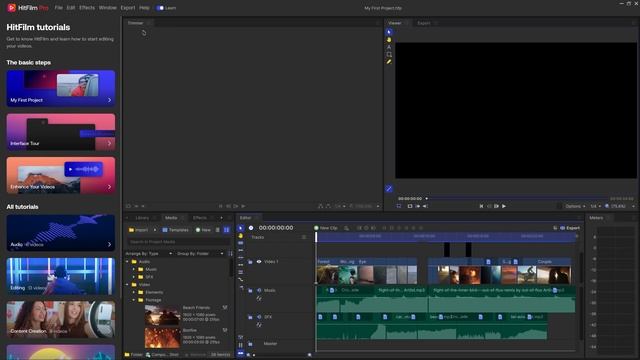
Task: Open the Help menu
Action: point(144,8)
